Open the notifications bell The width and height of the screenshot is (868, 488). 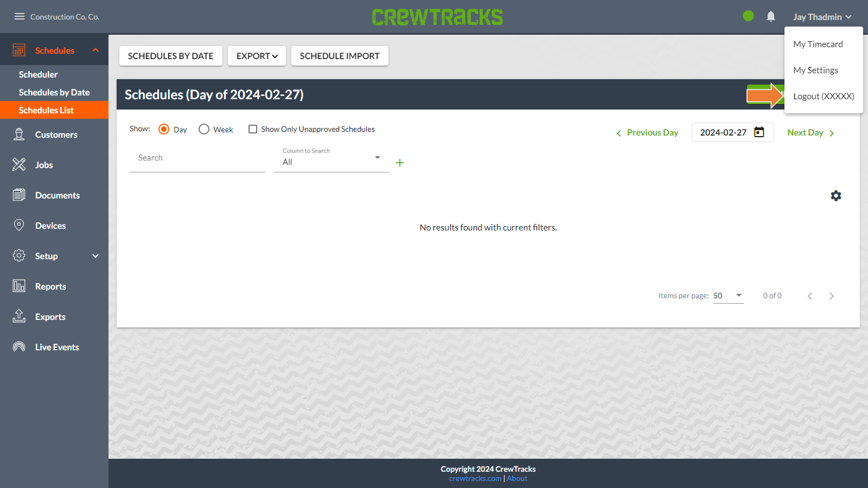point(771,16)
